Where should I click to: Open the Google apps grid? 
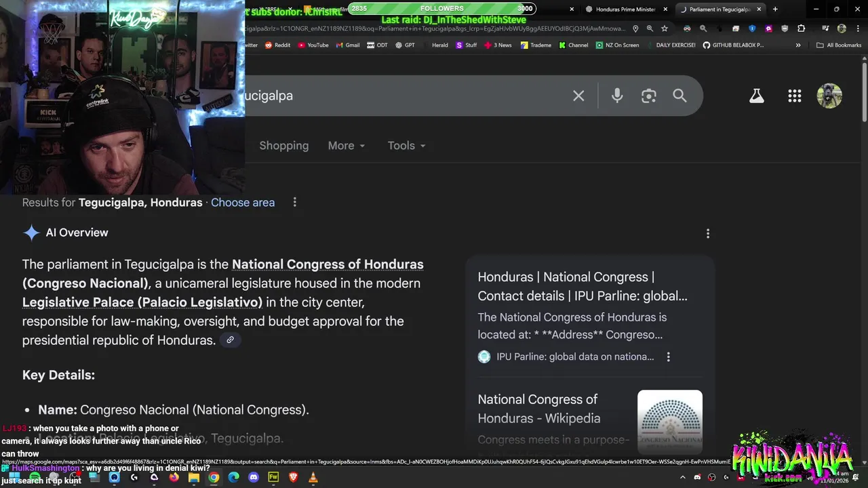pos(795,96)
